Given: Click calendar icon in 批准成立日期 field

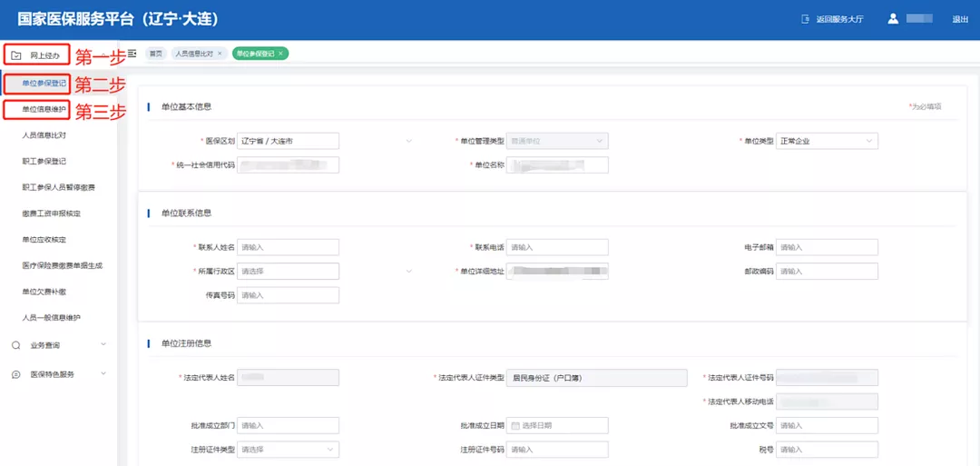Looking at the screenshot, I should point(515,425).
